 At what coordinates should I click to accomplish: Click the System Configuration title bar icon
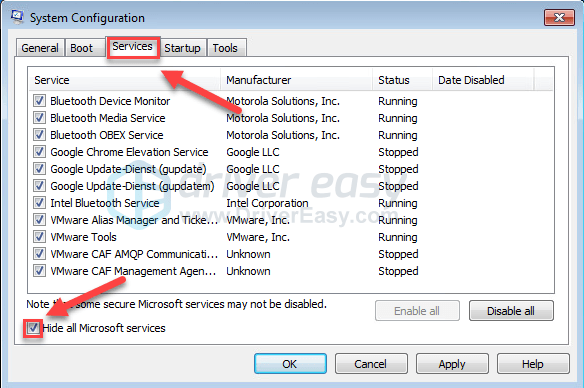[16, 17]
